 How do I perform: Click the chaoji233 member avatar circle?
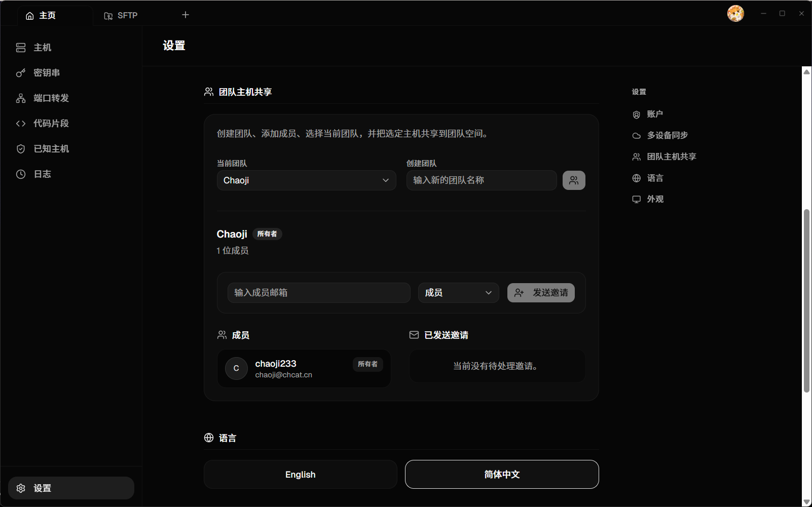[x=236, y=368]
